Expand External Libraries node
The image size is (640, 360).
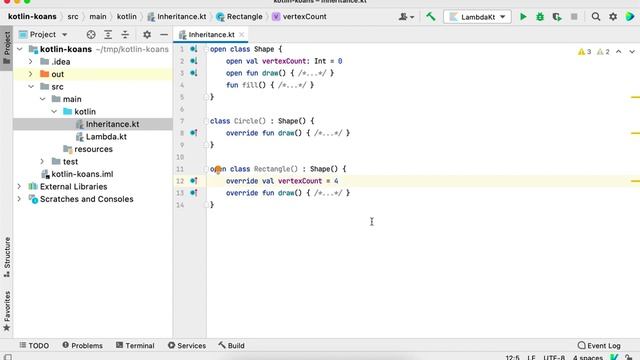click(x=20, y=187)
